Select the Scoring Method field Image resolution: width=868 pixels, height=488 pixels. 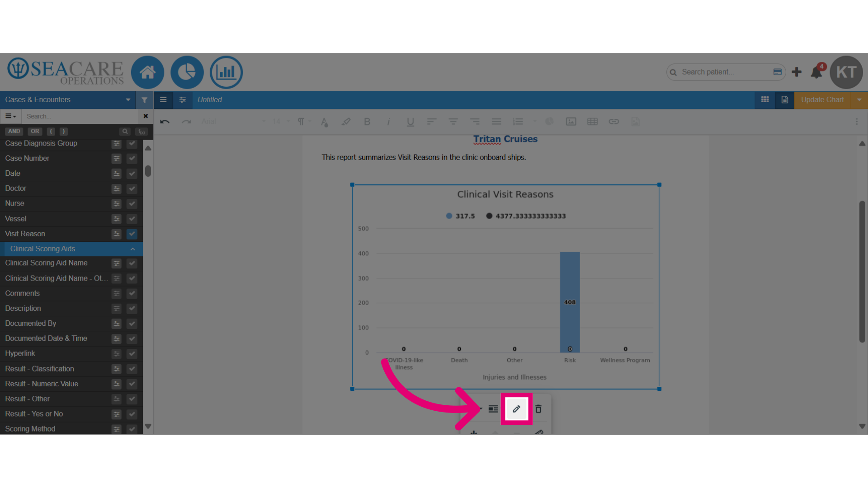point(30,429)
